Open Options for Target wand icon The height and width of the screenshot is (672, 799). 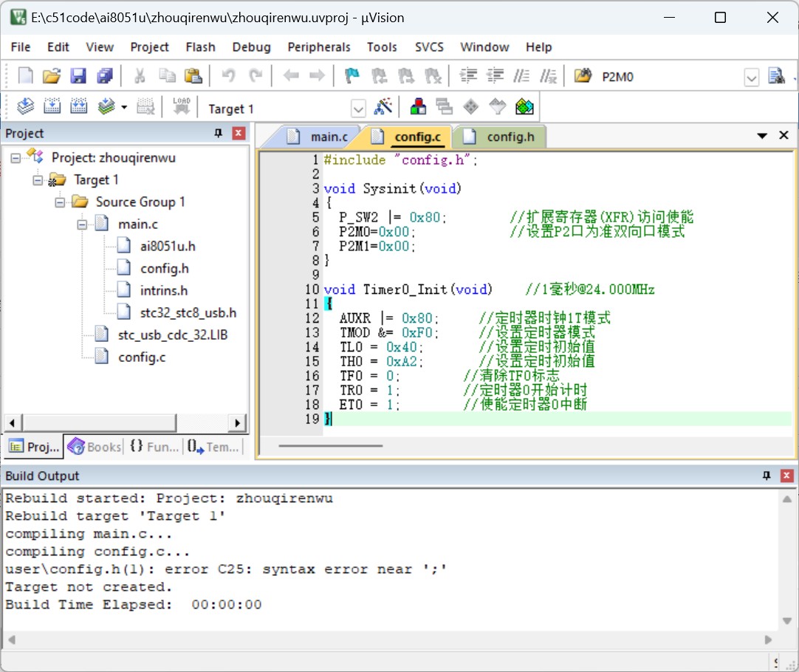[x=383, y=106]
